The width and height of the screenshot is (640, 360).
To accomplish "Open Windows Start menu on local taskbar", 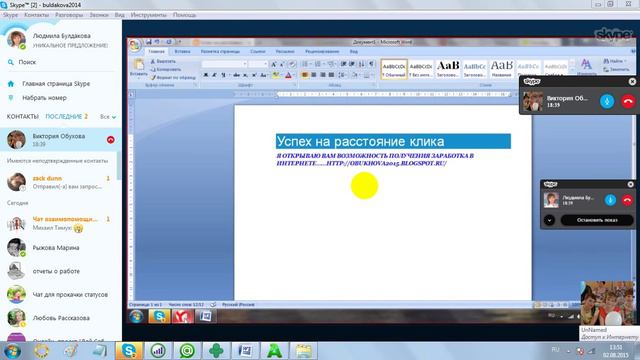I will [x=12, y=351].
